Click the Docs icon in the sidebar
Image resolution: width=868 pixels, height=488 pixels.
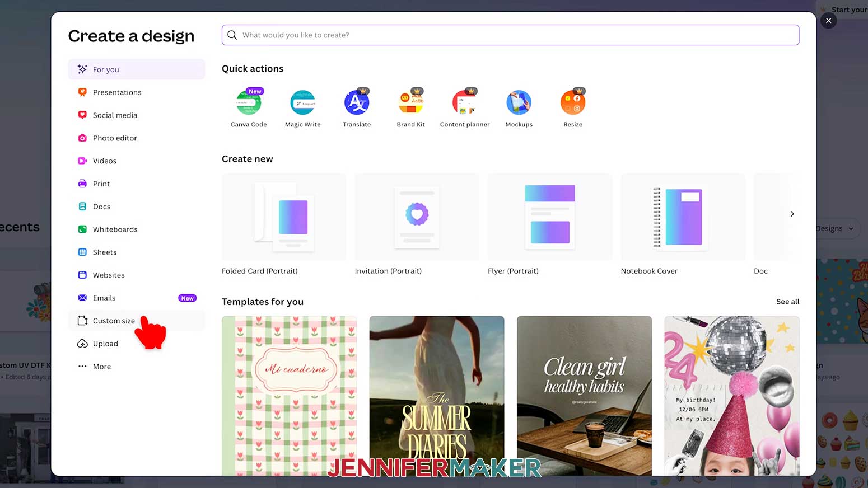click(82, 207)
